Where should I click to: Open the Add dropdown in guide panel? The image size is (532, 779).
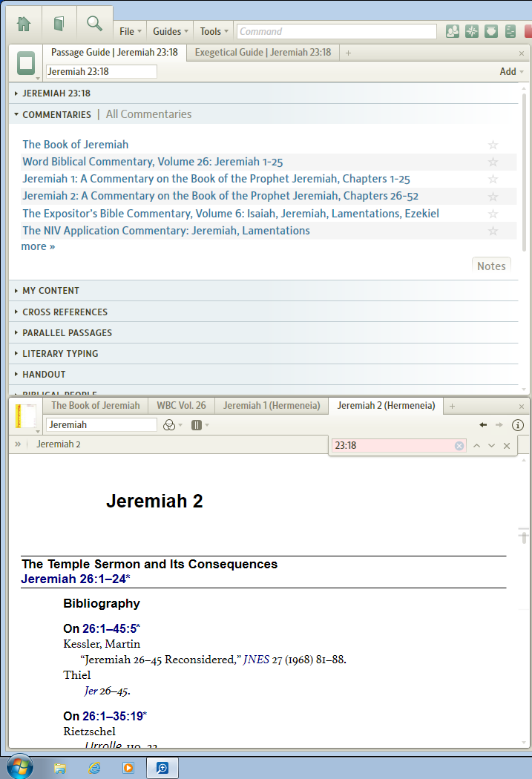511,71
